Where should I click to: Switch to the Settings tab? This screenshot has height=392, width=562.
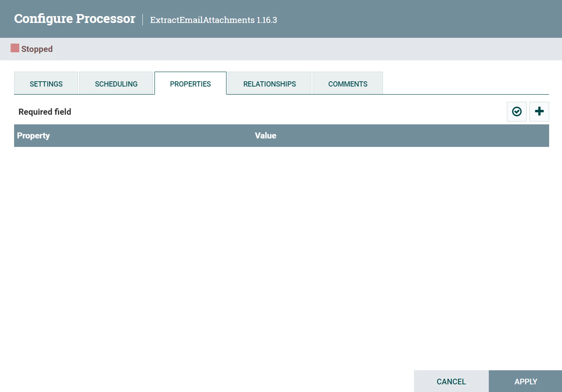coord(46,83)
